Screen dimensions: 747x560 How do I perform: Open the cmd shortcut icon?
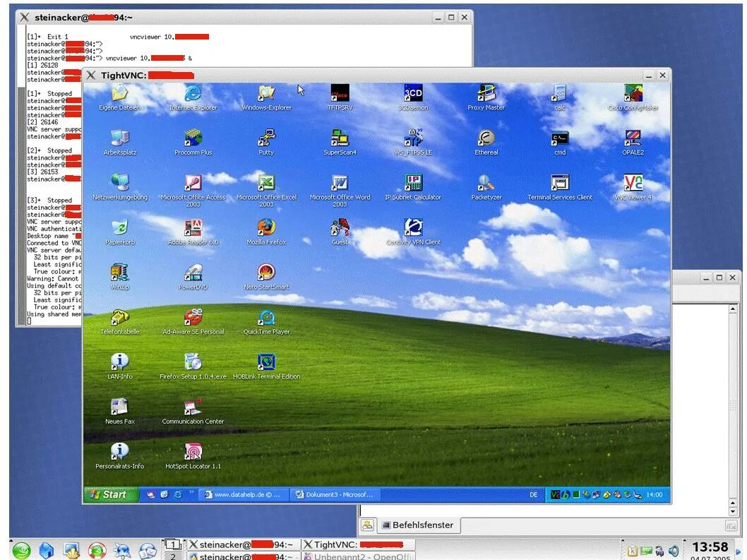tap(559, 138)
